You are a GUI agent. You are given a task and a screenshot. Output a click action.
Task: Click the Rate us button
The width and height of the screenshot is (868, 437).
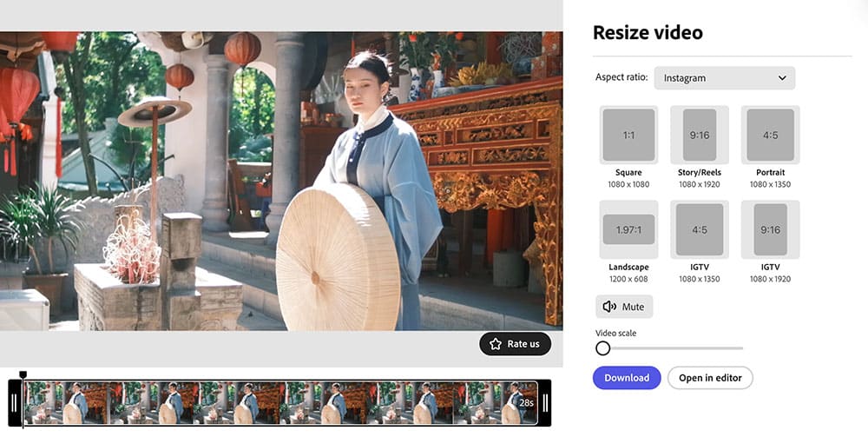(x=516, y=344)
